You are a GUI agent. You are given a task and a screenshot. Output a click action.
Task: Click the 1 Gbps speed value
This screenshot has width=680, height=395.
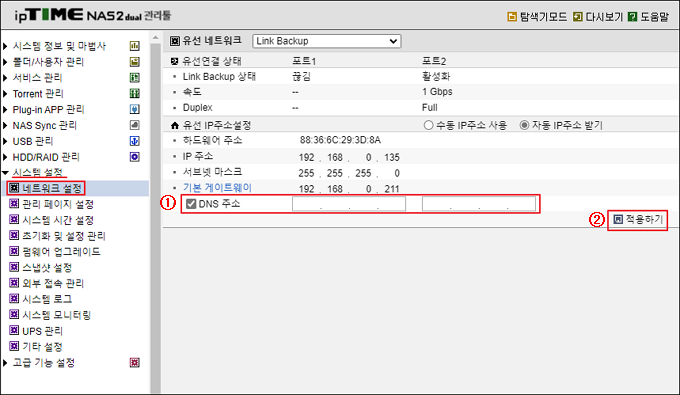[437, 92]
